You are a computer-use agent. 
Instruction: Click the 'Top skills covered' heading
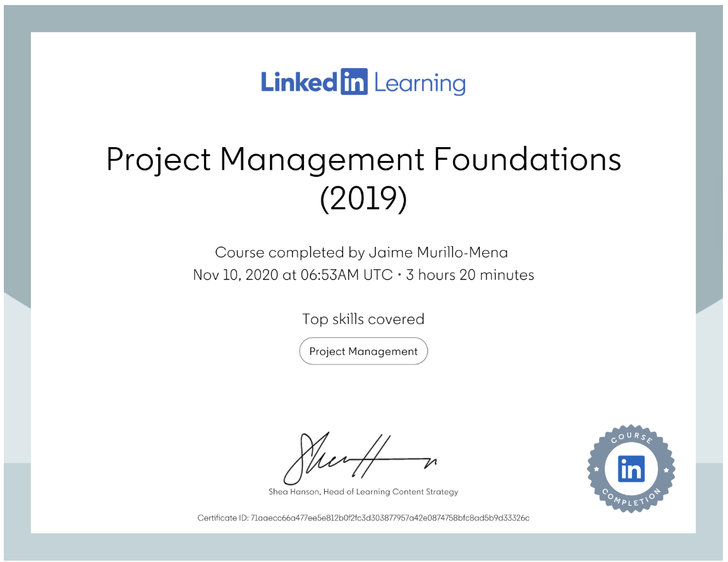[x=363, y=320]
